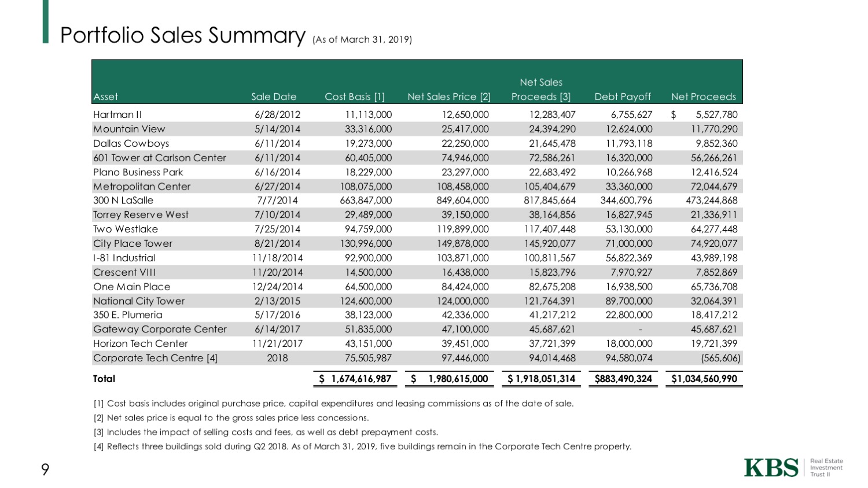Click the 'Sale Date' column header

(x=274, y=97)
